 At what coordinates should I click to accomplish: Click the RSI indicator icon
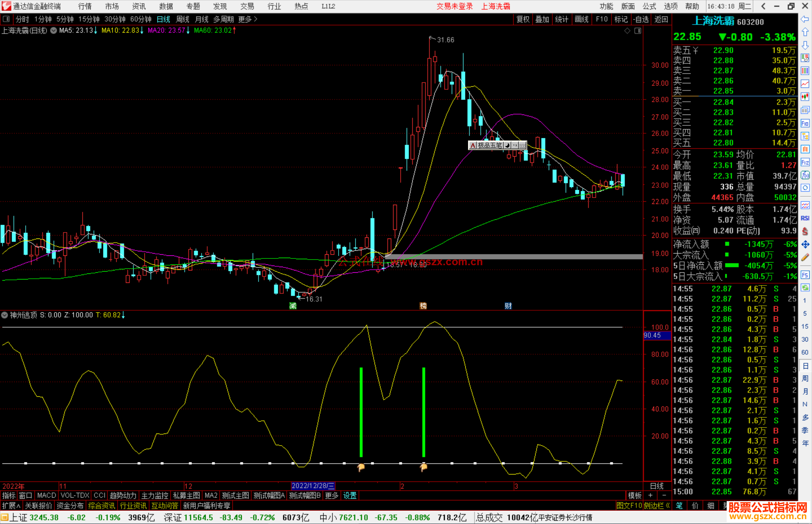tap(805, 218)
